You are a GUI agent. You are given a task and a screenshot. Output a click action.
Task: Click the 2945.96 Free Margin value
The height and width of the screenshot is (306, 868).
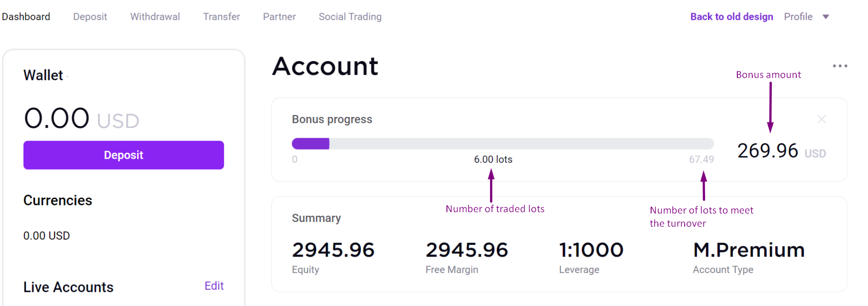(x=466, y=250)
